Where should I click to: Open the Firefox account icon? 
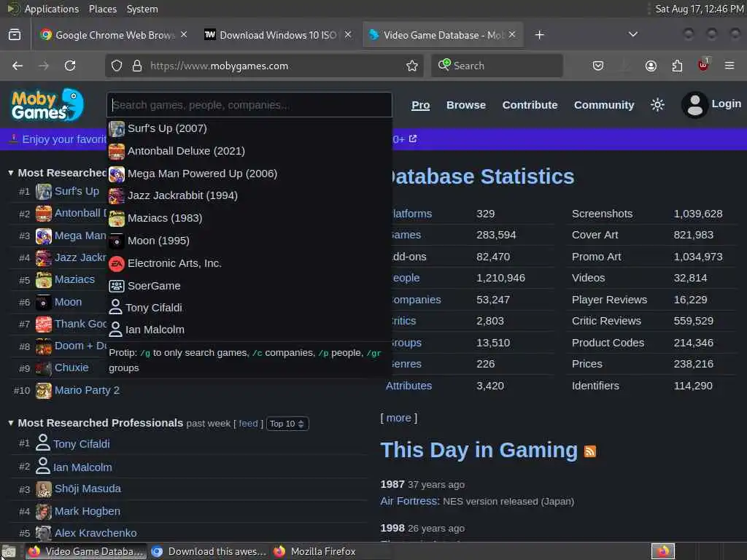[x=651, y=66]
